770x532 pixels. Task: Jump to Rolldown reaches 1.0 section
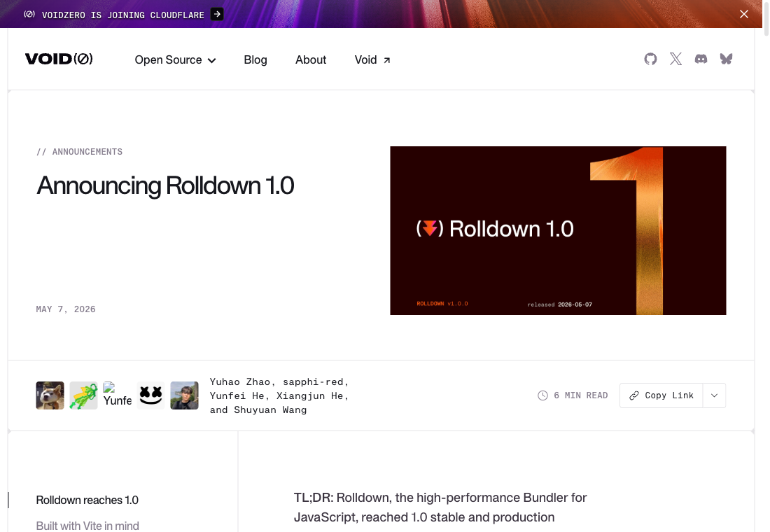click(87, 500)
